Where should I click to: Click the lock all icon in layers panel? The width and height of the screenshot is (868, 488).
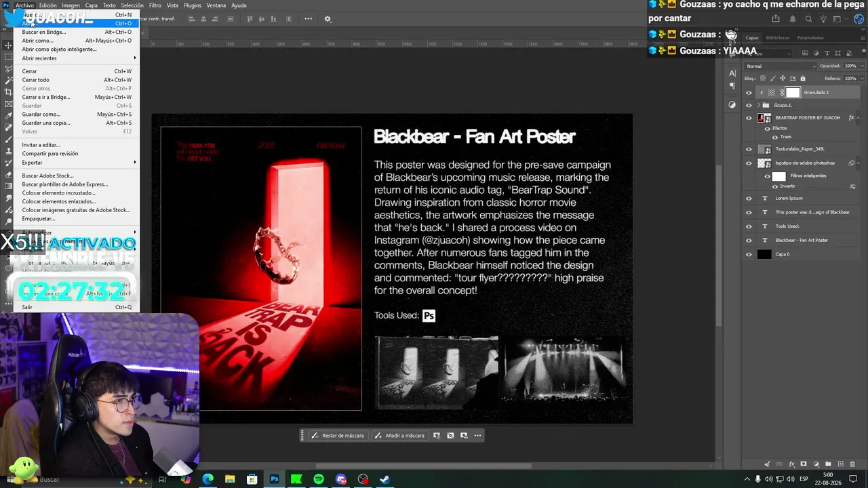(804, 79)
